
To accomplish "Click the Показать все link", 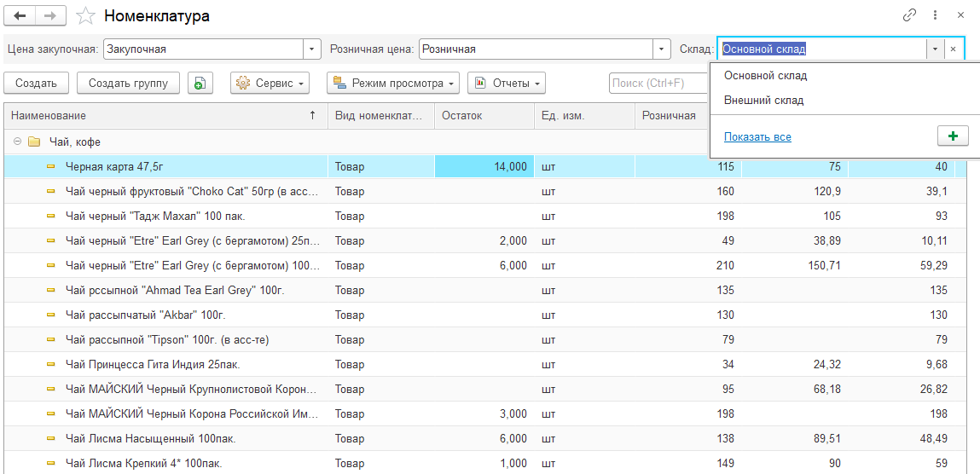I will 757,136.
